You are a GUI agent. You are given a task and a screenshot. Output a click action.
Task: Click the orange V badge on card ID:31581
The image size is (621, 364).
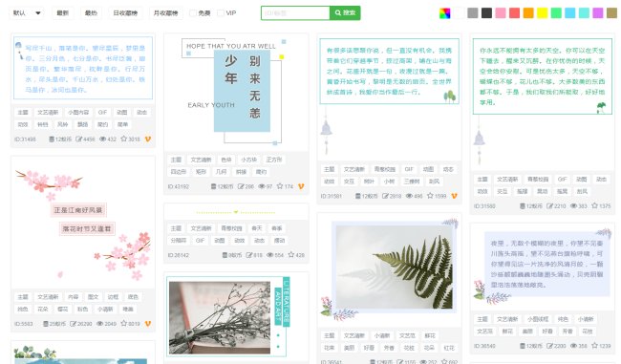454,196
